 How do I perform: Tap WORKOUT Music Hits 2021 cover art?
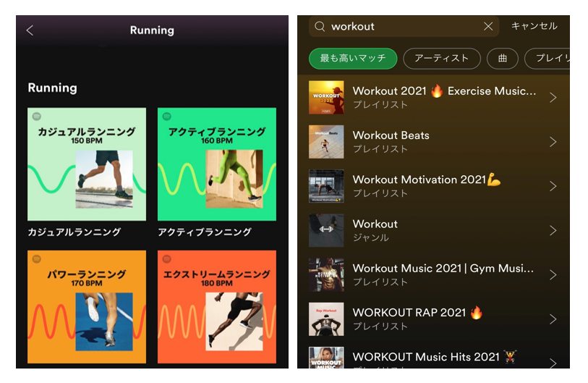(x=326, y=358)
